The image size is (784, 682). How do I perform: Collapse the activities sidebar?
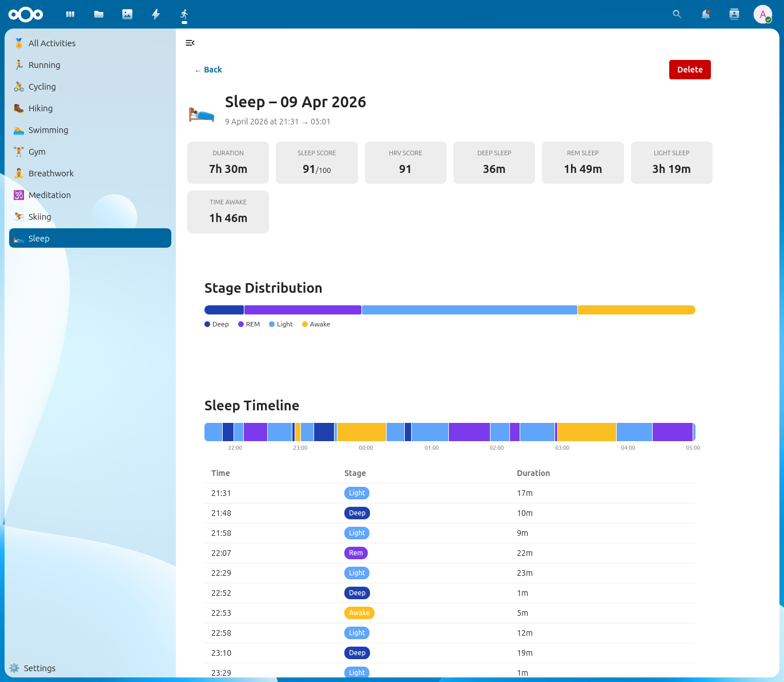(190, 43)
